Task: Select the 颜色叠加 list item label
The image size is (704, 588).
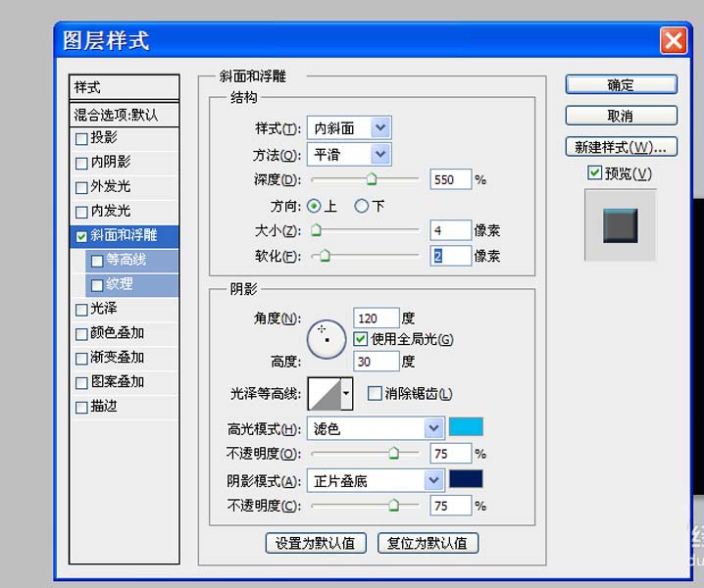Action: click(x=118, y=332)
